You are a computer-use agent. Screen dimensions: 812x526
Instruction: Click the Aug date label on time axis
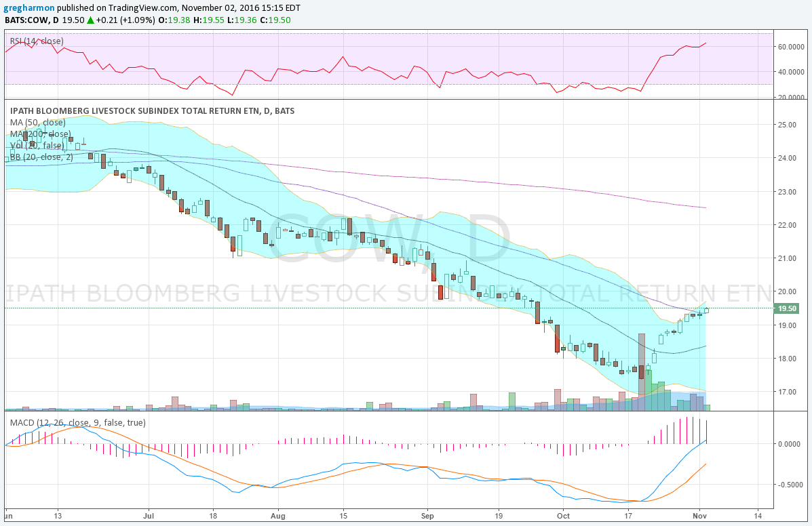click(278, 516)
